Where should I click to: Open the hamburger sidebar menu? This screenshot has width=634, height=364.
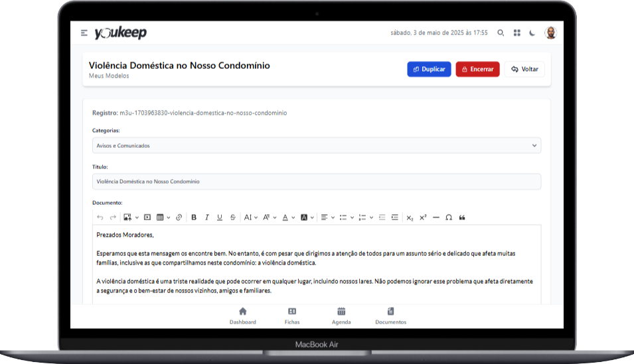pyautogui.click(x=84, y=32)
